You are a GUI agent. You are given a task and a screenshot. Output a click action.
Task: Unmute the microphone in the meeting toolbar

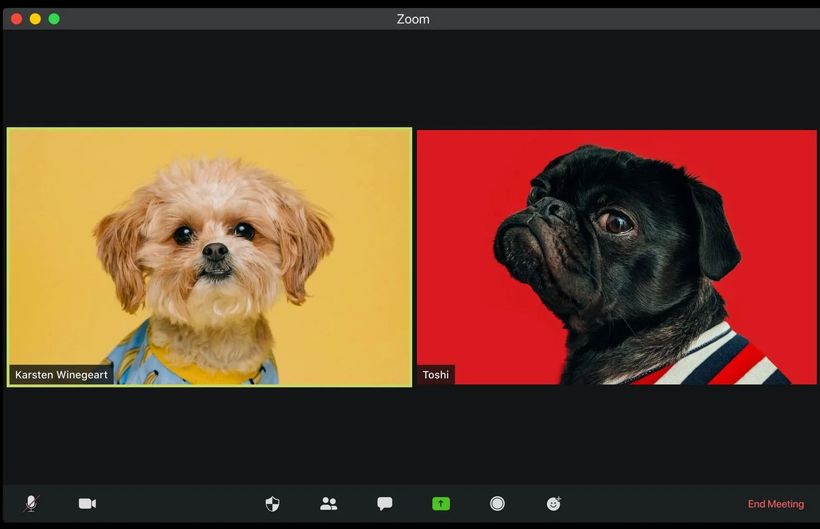tap(31, 504)
